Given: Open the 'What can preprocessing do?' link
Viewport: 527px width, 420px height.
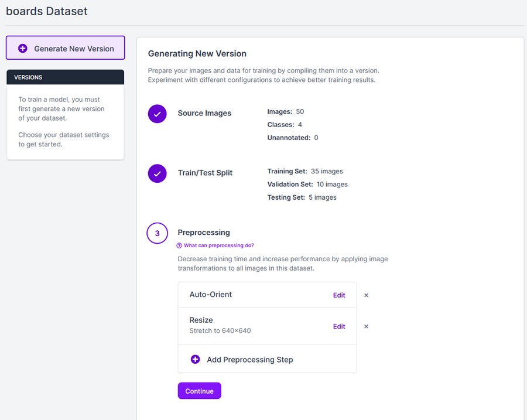Looking at the screenshot, I should (x=218, y=245).
